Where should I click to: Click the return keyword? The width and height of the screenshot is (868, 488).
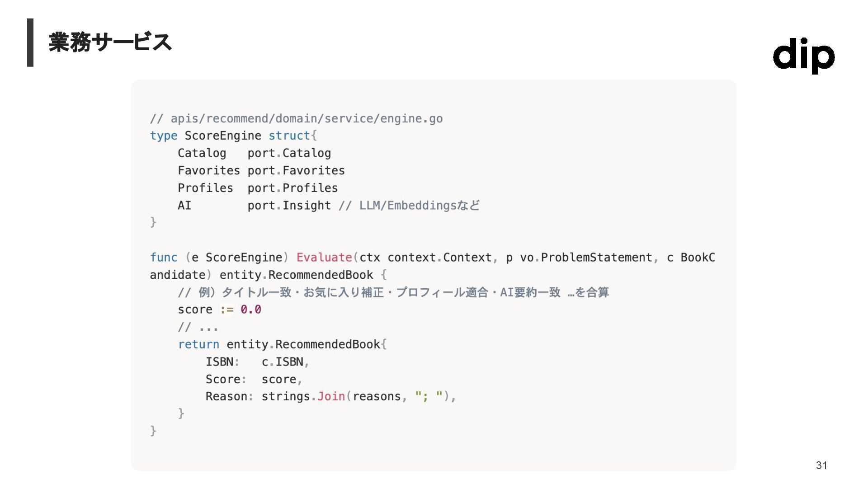198,344
